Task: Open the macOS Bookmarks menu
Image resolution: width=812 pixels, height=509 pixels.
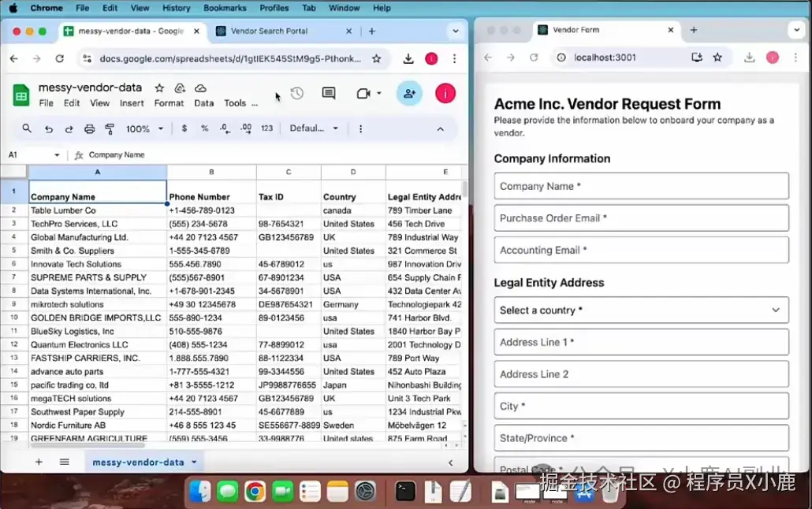Action: tap(225, 8)
